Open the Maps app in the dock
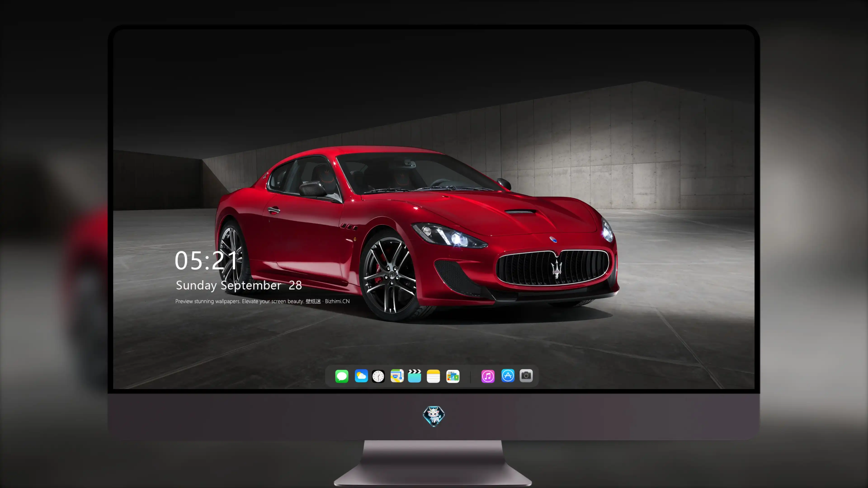This screenshot has width=868, height=488. (397, 376)
